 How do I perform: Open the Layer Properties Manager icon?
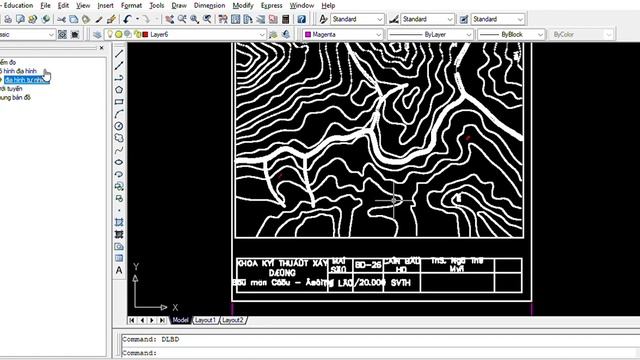point(97,35)
